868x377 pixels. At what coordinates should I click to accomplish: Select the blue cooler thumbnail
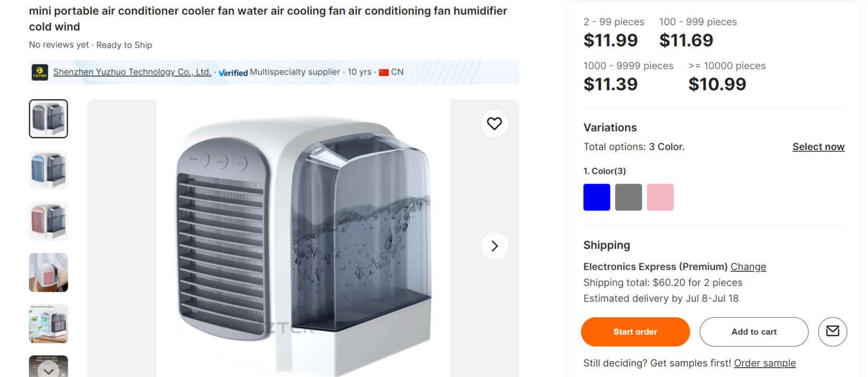[48, 169]
